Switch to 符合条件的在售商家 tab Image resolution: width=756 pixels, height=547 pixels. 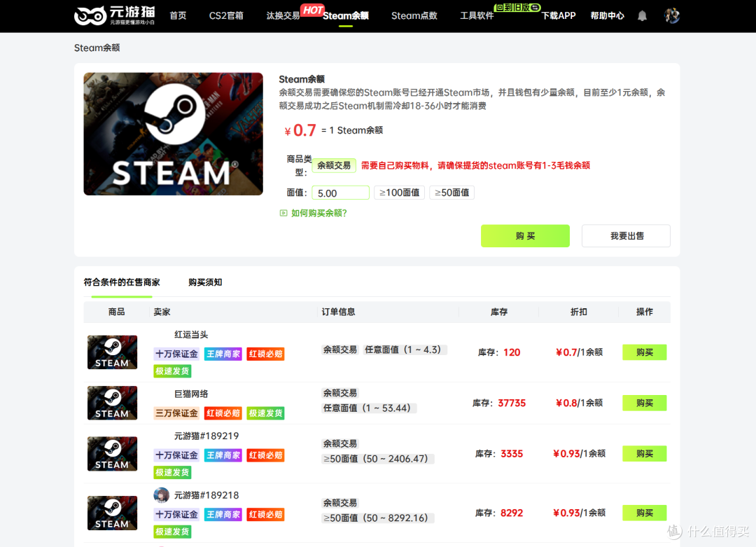(122, 282)
